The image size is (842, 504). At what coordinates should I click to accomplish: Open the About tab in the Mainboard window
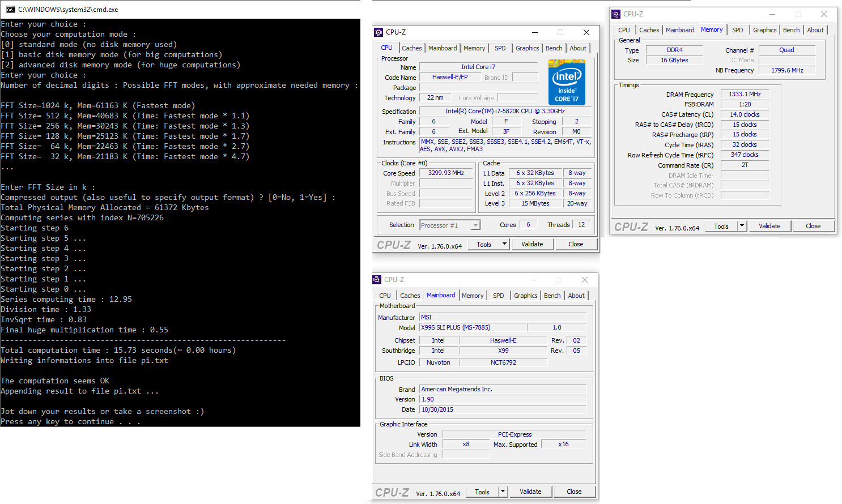[576, 296]
